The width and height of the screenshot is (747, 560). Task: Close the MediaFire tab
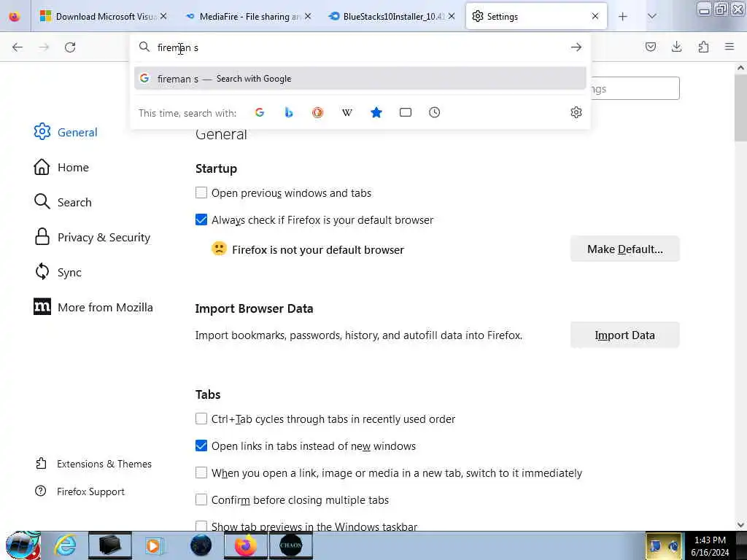308,16
